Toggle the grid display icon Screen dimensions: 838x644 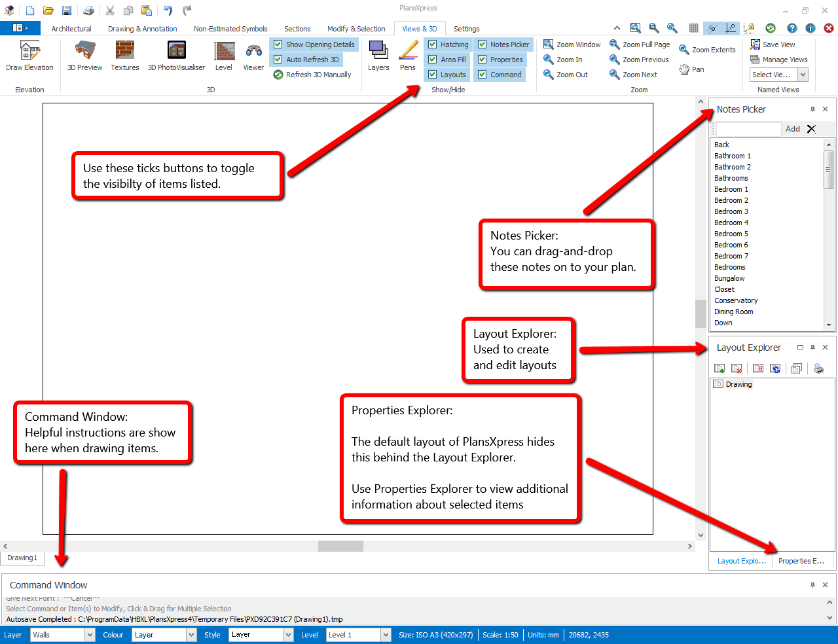click(x=693, y=28)
